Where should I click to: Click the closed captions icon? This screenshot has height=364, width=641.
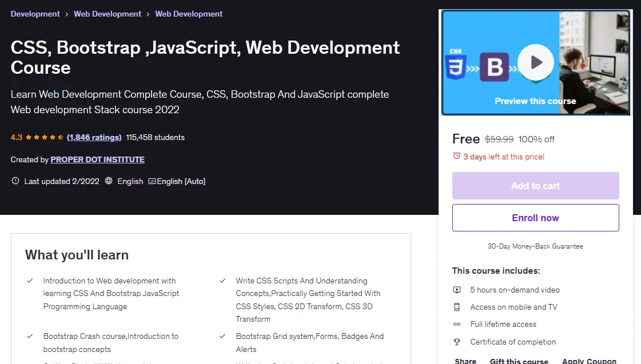coord(152,181)
